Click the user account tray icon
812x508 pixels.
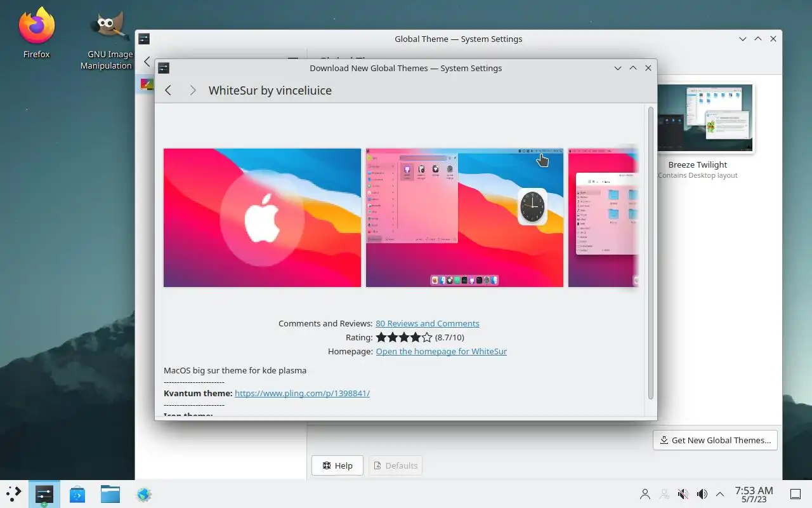point(645,494)
